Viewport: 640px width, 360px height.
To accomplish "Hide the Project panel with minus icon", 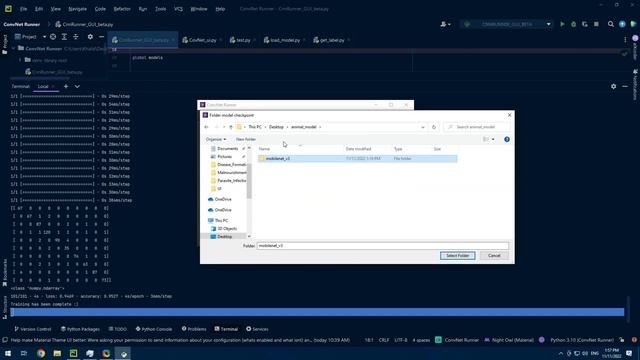I will point(102,37).
